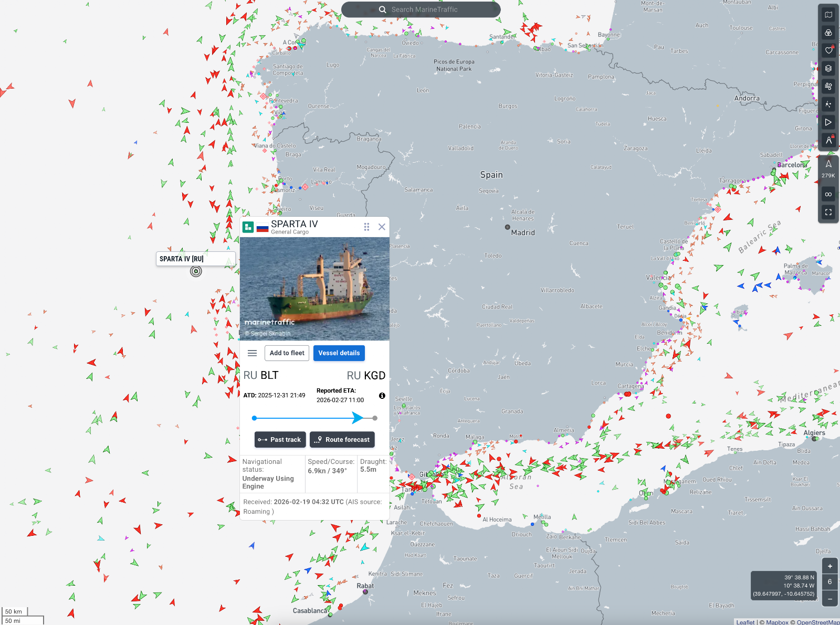Click the Draught 5.5m value
This screenshot has height=625, width=840.
pyautogui.click(x=368, y=470)
